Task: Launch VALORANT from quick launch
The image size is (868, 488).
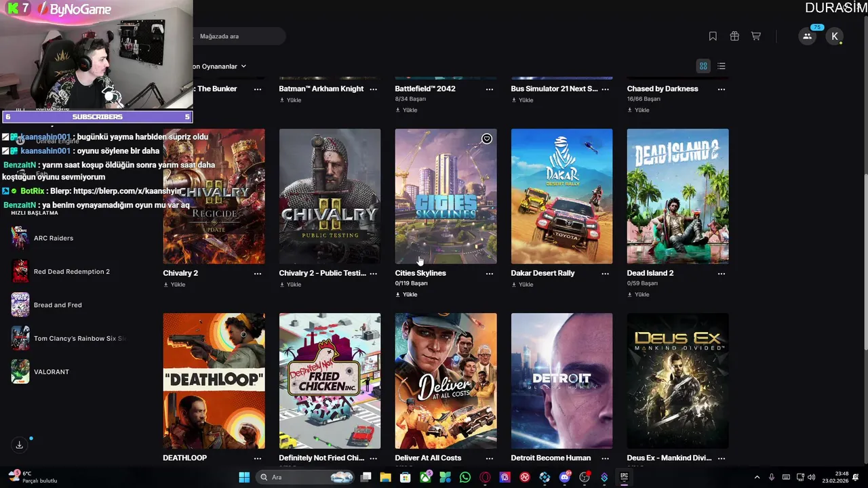Action: tap(68, 371)
